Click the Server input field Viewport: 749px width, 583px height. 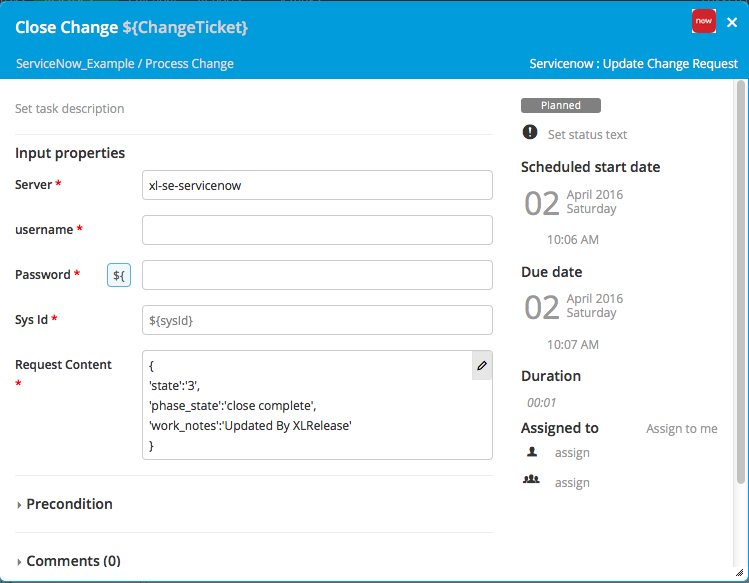coord(317,185)
